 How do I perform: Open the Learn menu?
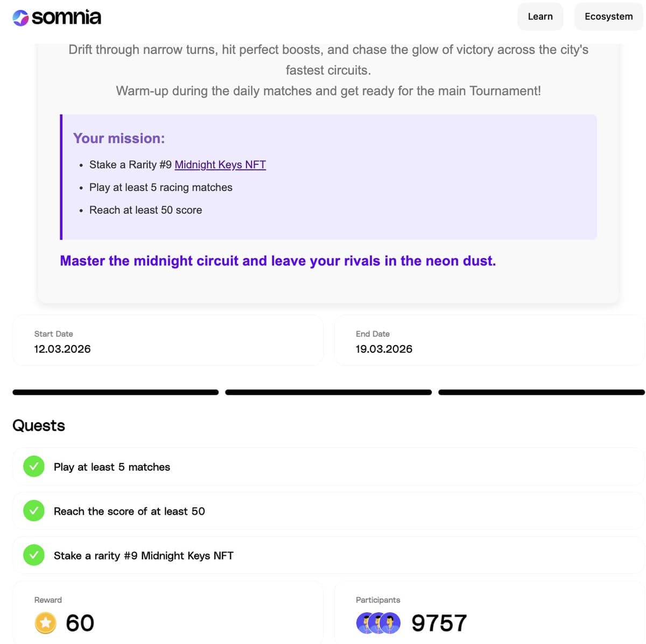[540, 17]
